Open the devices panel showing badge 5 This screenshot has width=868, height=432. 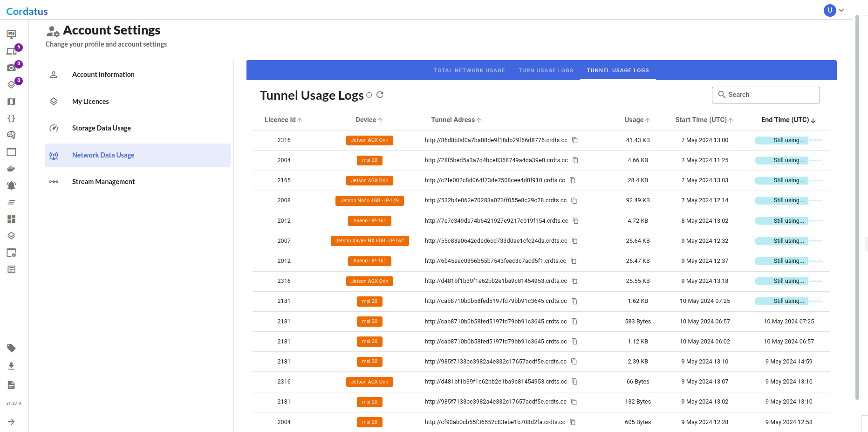click(x=12, y=50)
